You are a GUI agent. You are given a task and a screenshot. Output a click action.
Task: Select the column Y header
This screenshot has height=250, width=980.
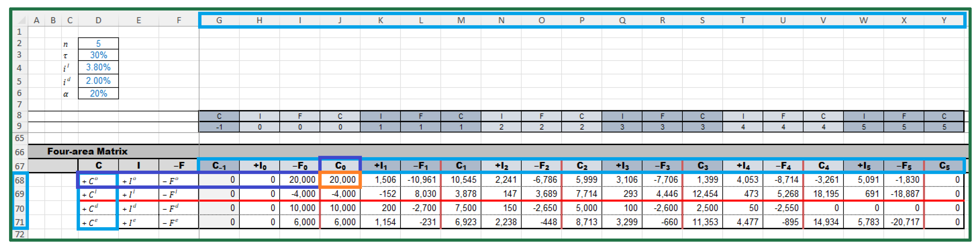pyautogui.click(x=944, y=21)
